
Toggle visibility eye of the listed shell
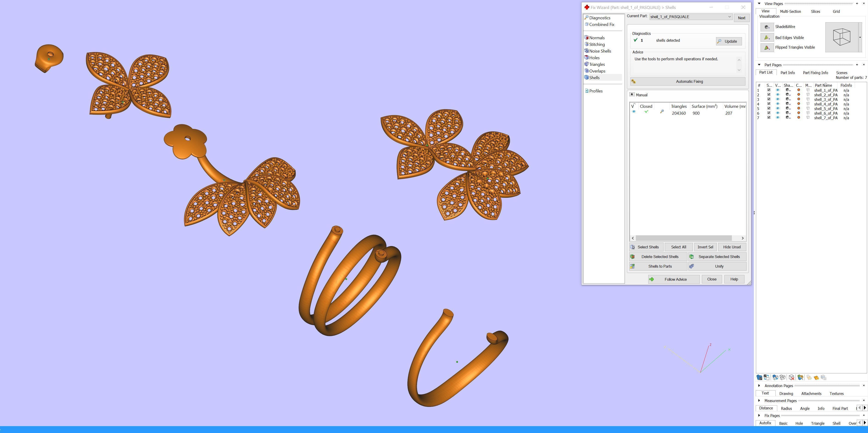(634, 112)
